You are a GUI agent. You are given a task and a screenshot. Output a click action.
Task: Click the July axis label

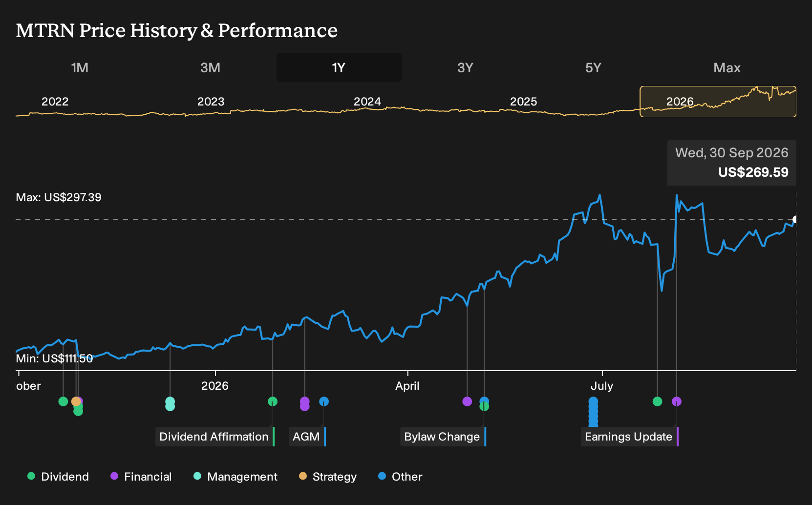(x=602, y=386)
